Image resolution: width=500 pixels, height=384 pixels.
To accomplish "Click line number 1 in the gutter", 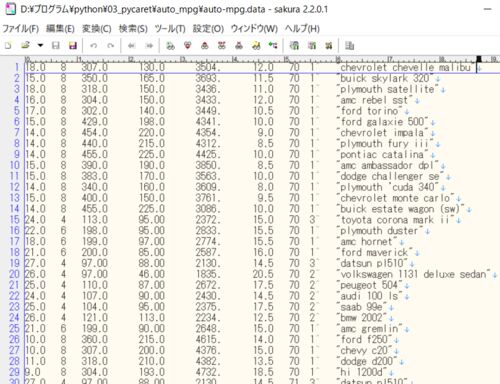I will [17, 67].
